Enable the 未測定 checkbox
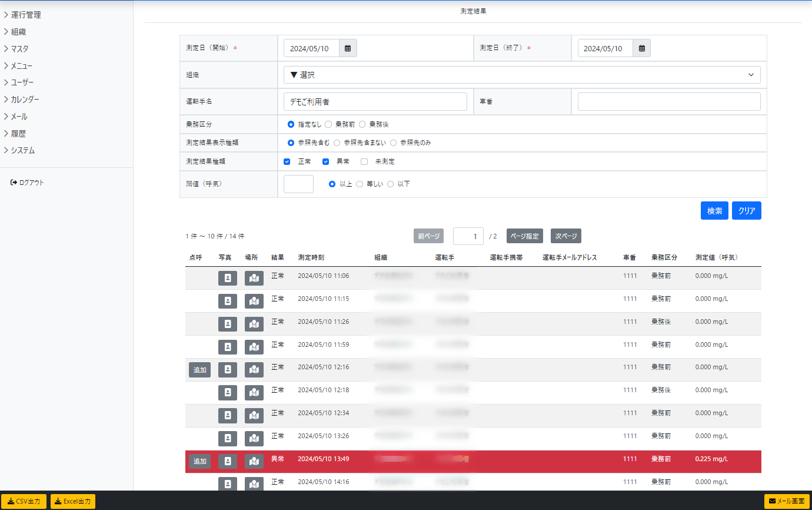 click(364, 161)
